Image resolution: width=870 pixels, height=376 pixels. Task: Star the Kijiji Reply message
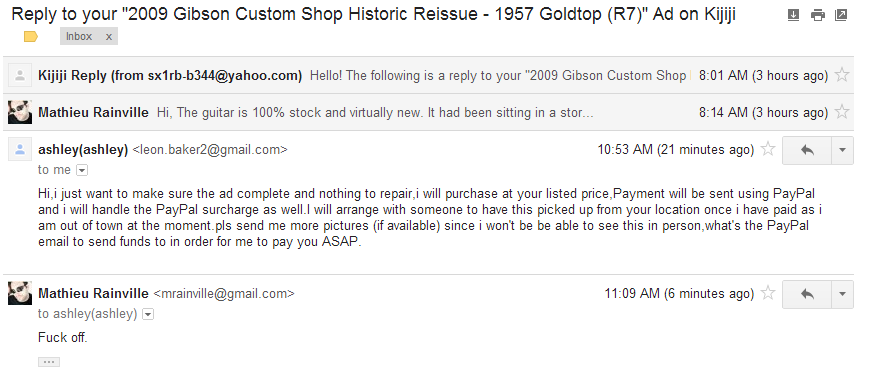[842, 75]
